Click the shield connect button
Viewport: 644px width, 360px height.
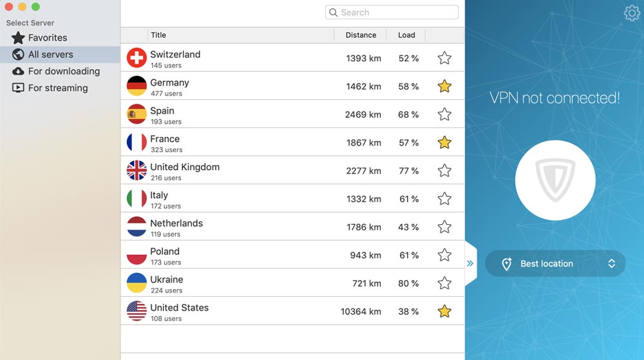click(555, 180)
